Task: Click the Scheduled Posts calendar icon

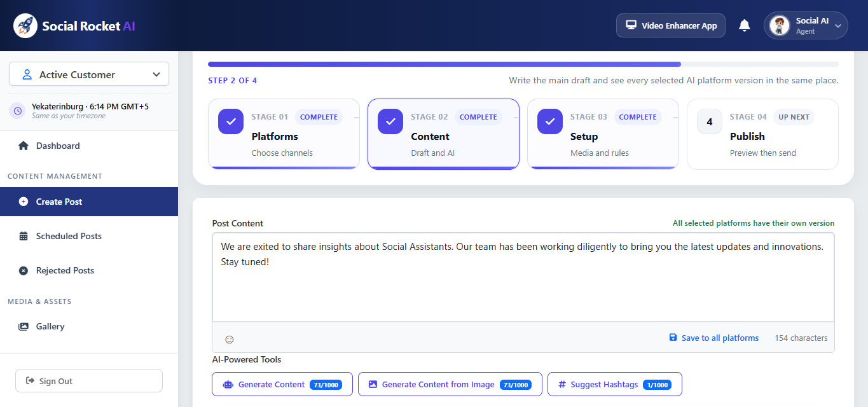Action: coord(24,236)
